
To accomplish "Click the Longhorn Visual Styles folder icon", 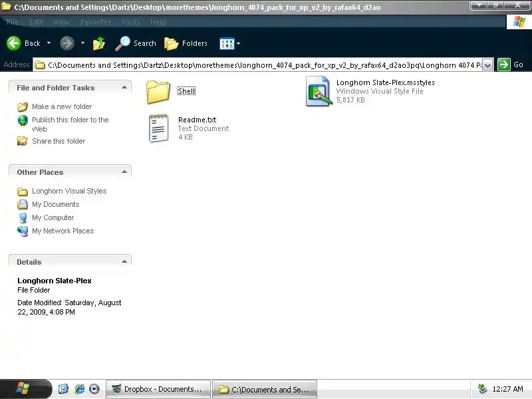I will [x=23, y=192].
